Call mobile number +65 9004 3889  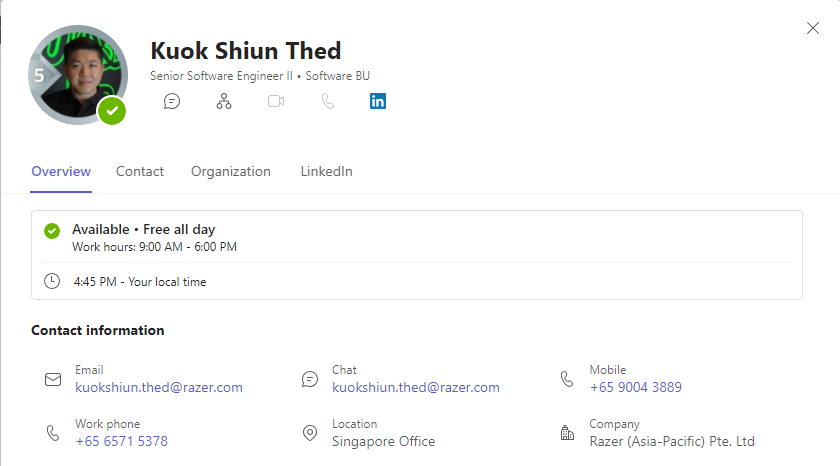point(635,387)
